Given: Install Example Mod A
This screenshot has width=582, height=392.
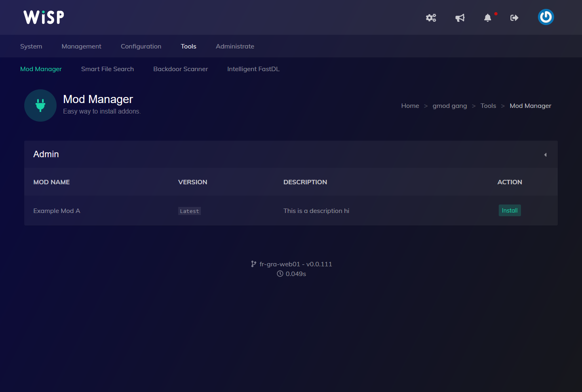Looking at the screenshot, I should (x=510, y=211).
